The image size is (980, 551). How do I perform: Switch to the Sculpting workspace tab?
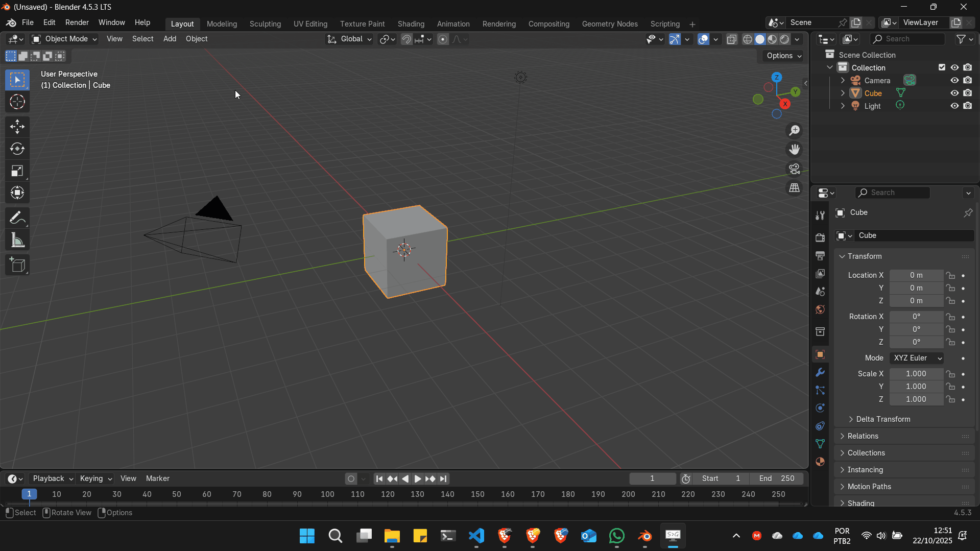[x=265, y=24]
